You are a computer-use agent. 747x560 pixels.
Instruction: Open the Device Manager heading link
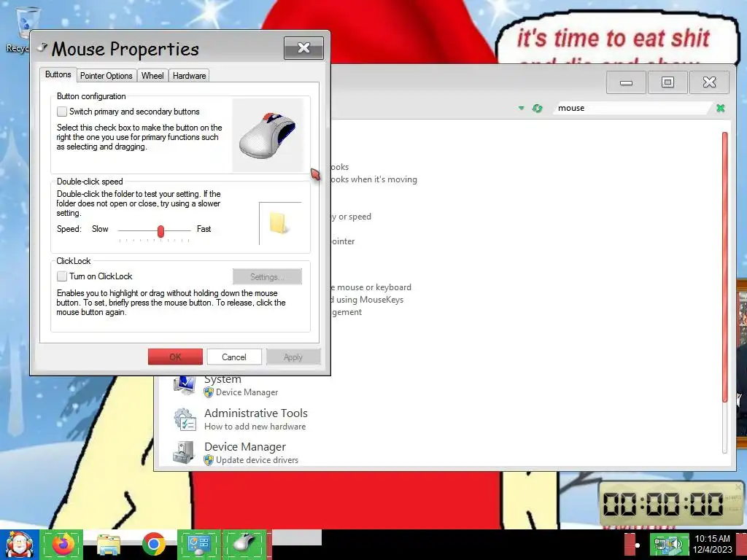point(245,447)
